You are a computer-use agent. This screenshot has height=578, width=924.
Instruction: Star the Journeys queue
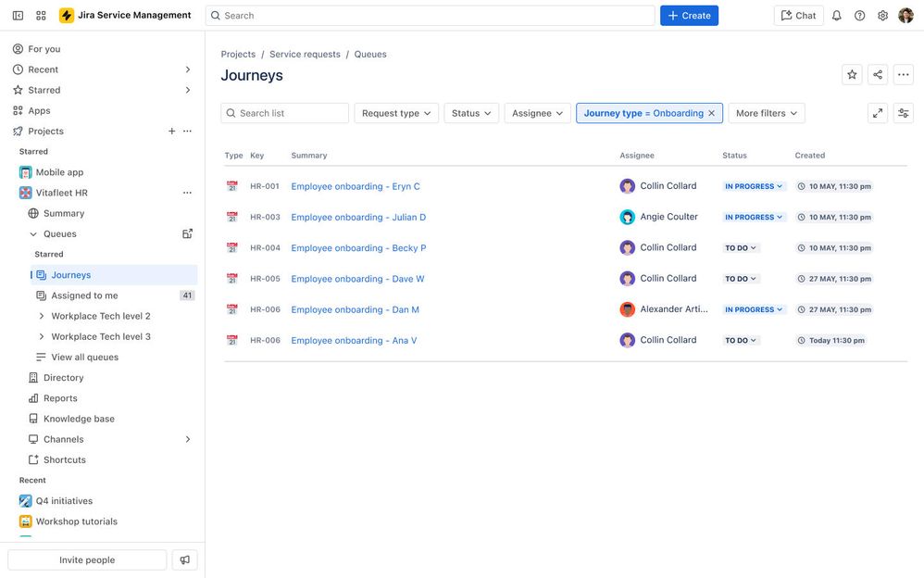pyautogui.click(x=852, y=74)
